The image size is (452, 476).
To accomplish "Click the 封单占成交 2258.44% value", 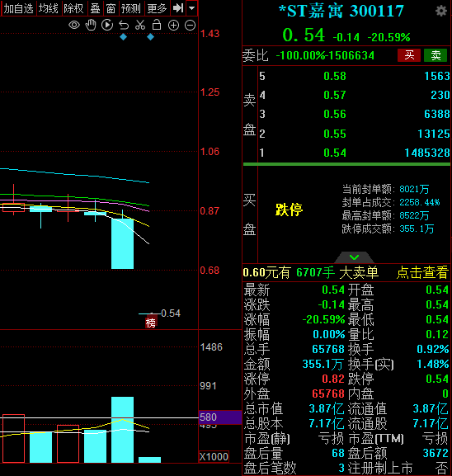I will click(420, 202).
